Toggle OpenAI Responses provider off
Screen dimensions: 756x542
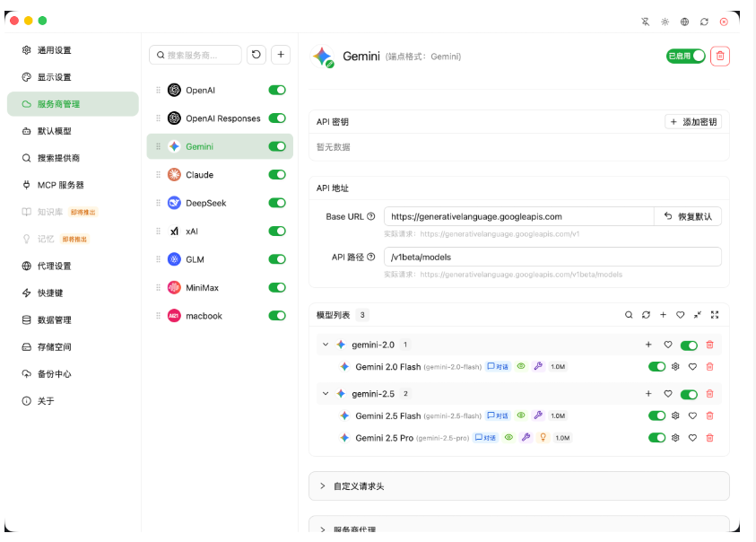pyautogui.click(x=277, y=118)
